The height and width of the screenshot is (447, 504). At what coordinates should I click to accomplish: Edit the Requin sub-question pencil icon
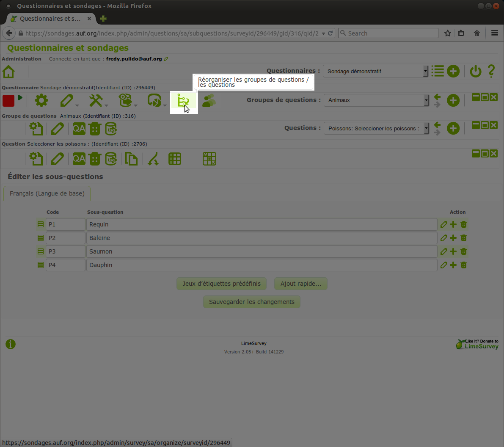[443, 224]
